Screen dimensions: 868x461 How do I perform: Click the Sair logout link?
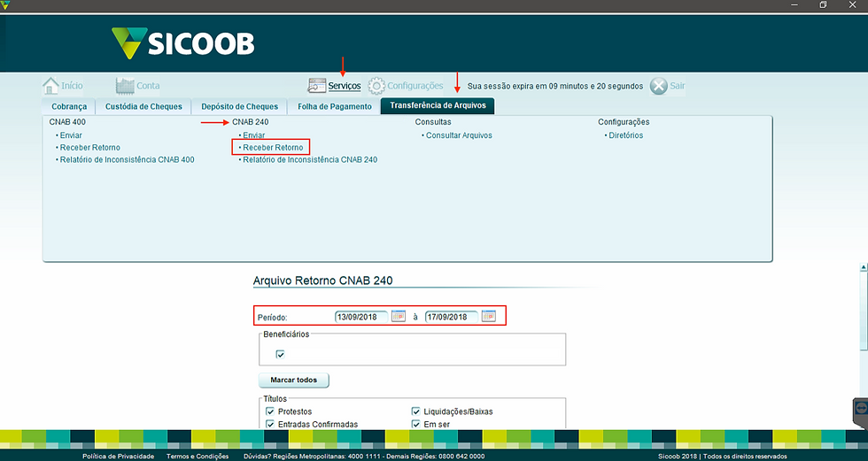678,86
